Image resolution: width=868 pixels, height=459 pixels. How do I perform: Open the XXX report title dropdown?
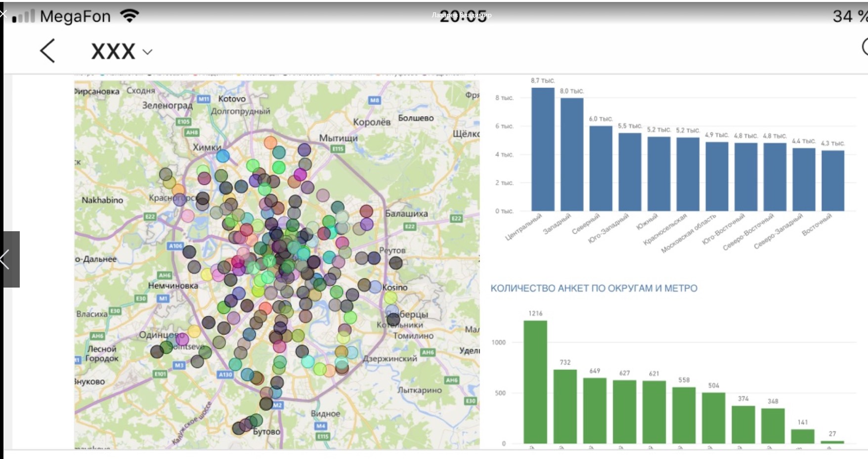pyautogui.click(x=147, y=52)
